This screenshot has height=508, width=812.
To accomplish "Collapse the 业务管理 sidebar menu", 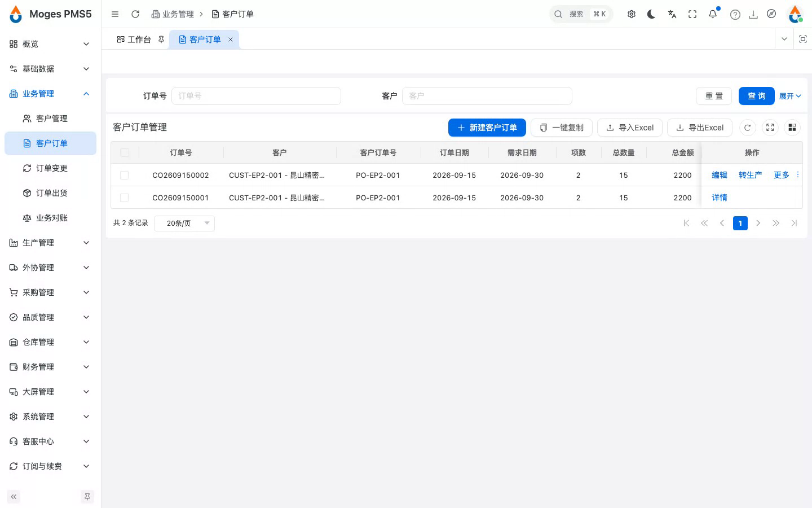I will coord(50,94).
